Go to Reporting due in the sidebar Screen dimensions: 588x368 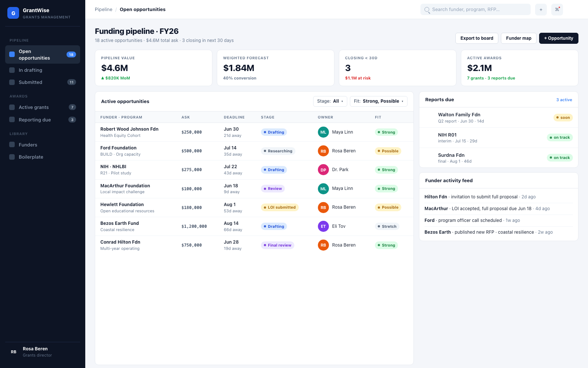click(x=43, y=120)
